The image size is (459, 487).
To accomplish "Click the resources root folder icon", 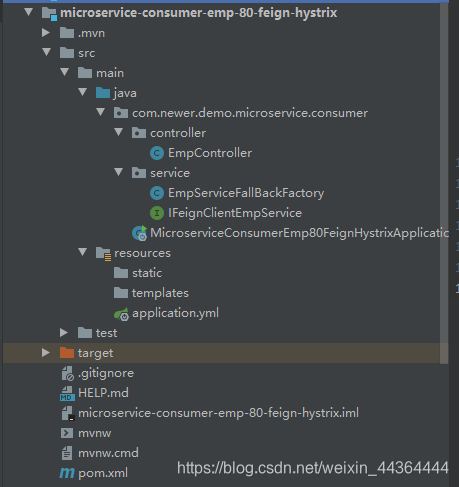I will point(103,253).
